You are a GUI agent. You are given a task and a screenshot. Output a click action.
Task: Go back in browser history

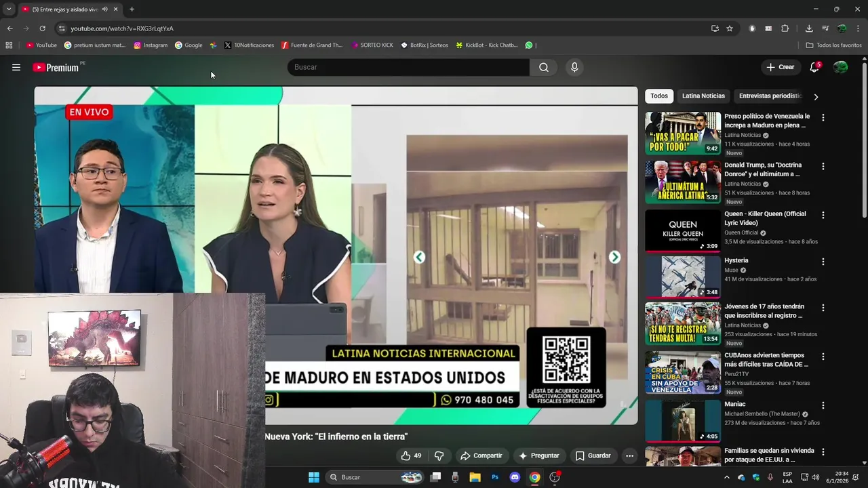pos(9,28)
